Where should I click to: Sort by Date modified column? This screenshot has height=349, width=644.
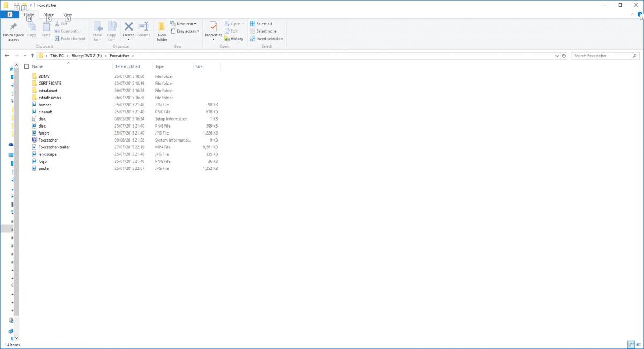click(x=127, y=66)
